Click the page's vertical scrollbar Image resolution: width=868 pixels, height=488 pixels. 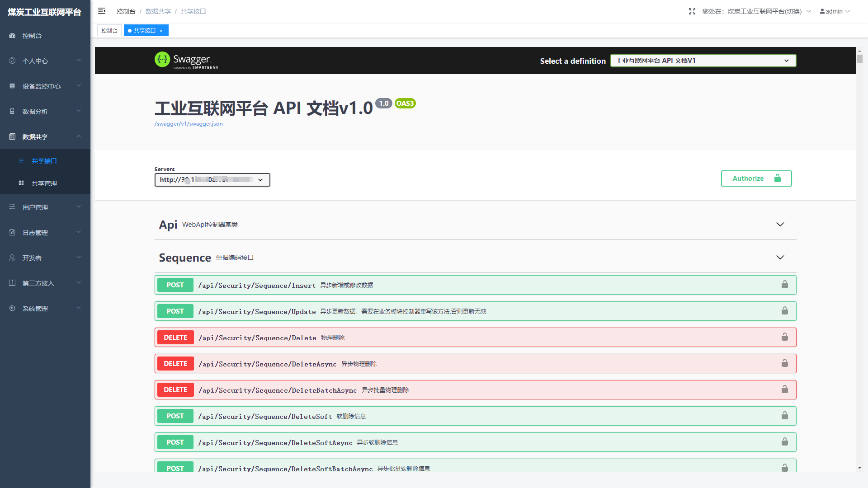click(859, 59)
